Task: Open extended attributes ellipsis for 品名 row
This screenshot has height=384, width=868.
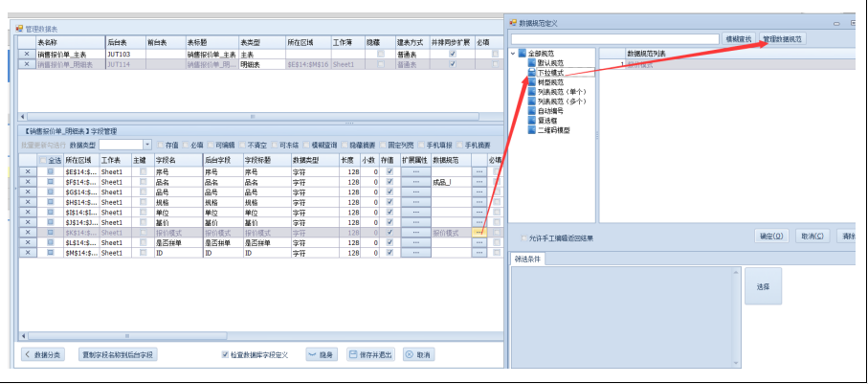Action: (x=415, y=182)
